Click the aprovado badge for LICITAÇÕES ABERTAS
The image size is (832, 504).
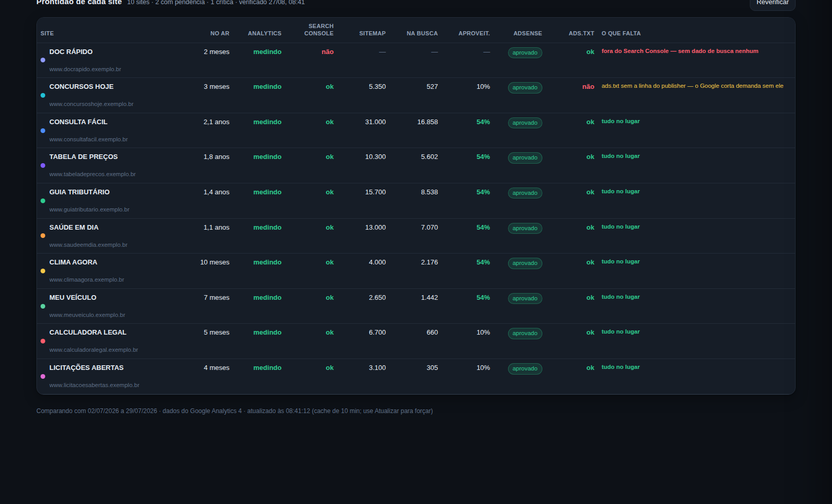pyautogui.click(x=525, y=369)
